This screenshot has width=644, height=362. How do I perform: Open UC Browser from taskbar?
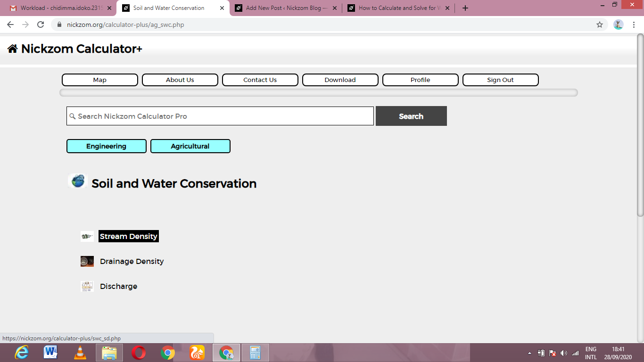click(x=197, y=353)
